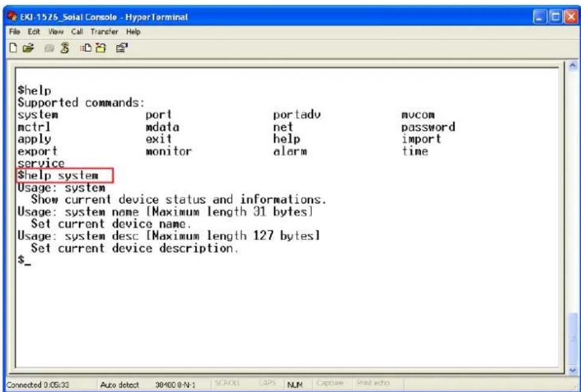Click 'Usage: system desc' line
This screenshot has height=392, width=581.
pyautogui.click(x=169, y=236)
